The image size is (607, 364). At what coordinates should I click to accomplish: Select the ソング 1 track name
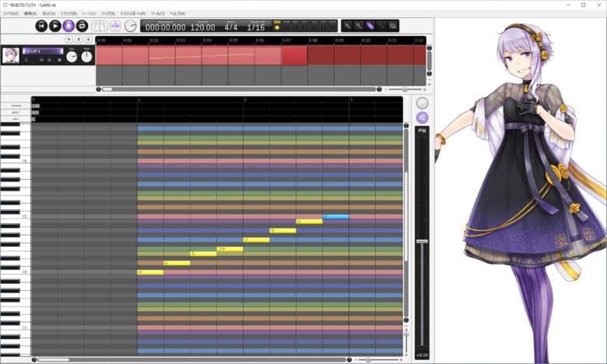(43, 51)
